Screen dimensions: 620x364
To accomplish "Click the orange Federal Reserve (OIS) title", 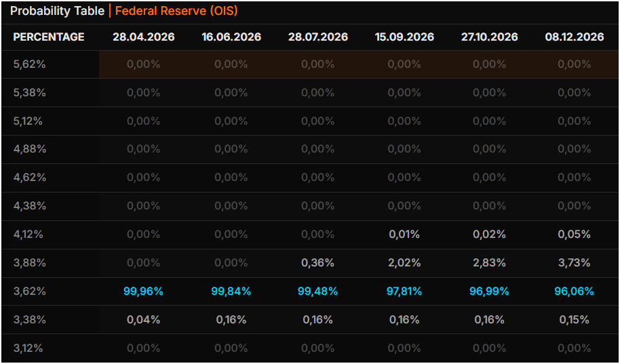I will click(x=176, y=11).
